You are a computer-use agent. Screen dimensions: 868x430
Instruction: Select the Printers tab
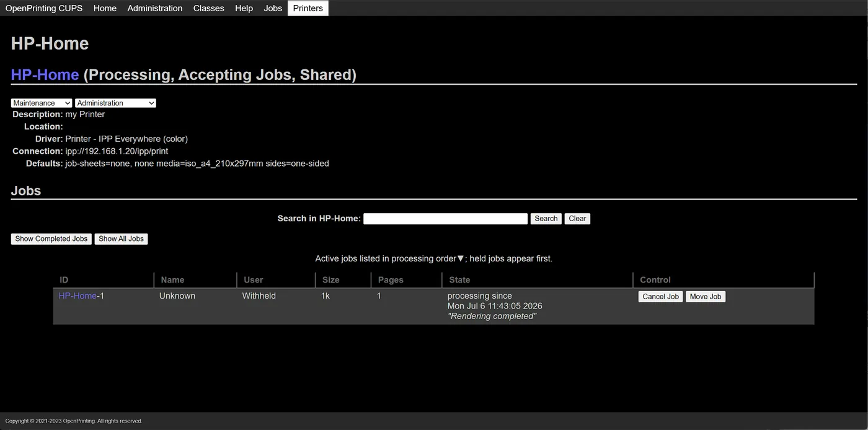(308, 8)
